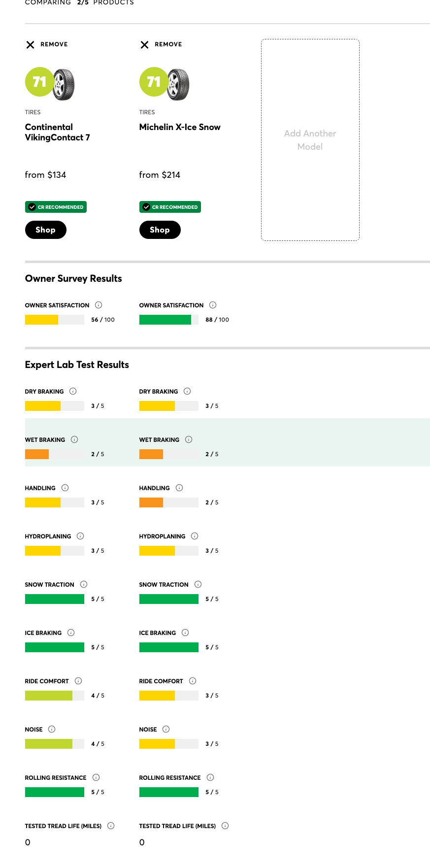
Task: Open info icon next to Michelin Dry Braking
Action: [x=187, y=391]
